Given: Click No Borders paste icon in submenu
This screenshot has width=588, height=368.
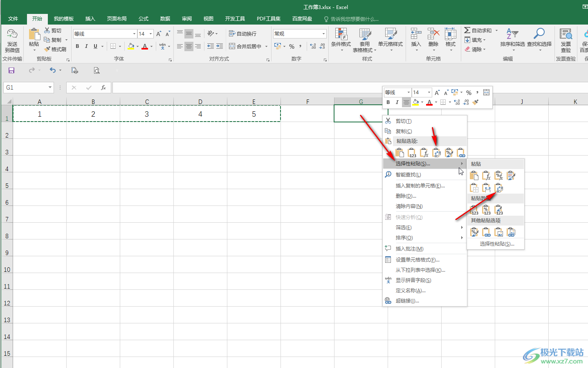Looking at the screenshot, I should click(474, 187).
